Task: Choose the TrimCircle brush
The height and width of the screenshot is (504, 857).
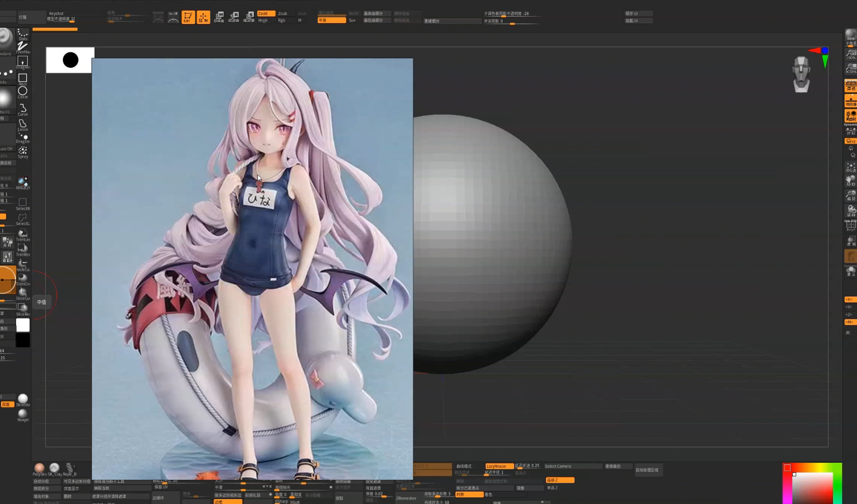Action: coord(23,280)
